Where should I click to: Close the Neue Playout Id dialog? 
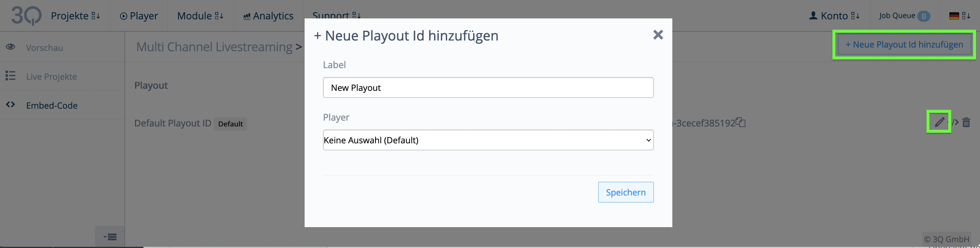click(x=658, y=35)
